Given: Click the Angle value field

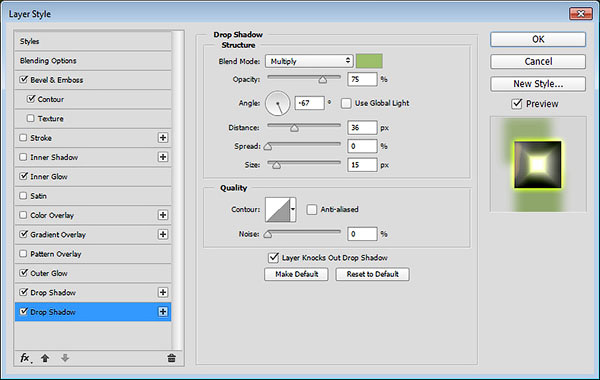Looking at the screenshot, I should click(x=310, y=103).
